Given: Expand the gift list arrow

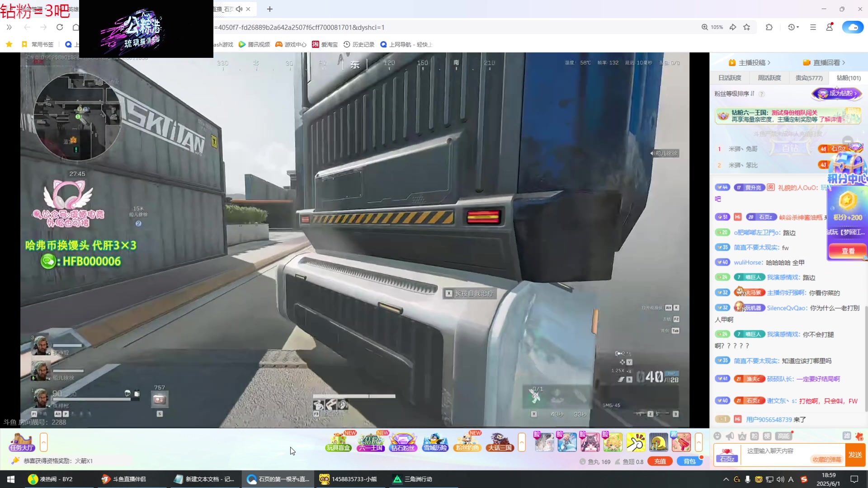Looking at the screenshot, I should point(699,442).
